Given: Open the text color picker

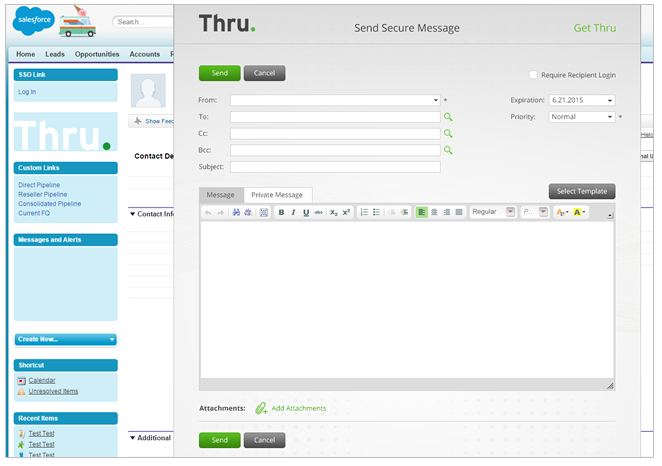Looking at the screenshot, I should 562,213.
